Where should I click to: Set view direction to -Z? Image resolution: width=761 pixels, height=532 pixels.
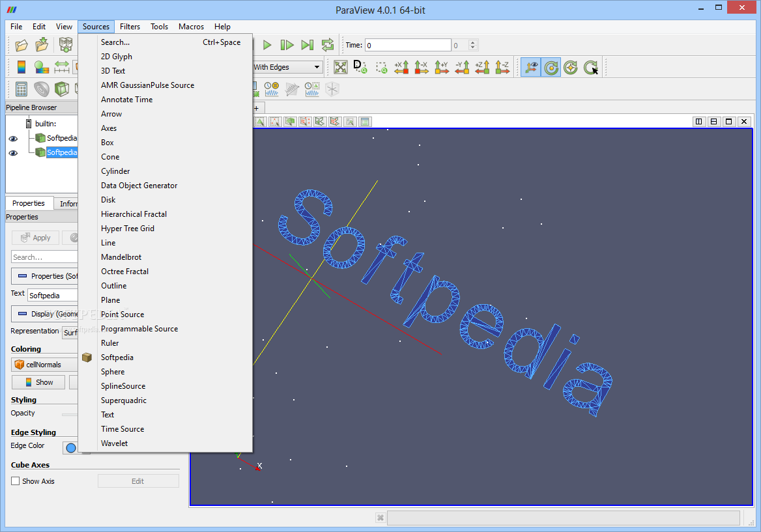pos(502,68)
